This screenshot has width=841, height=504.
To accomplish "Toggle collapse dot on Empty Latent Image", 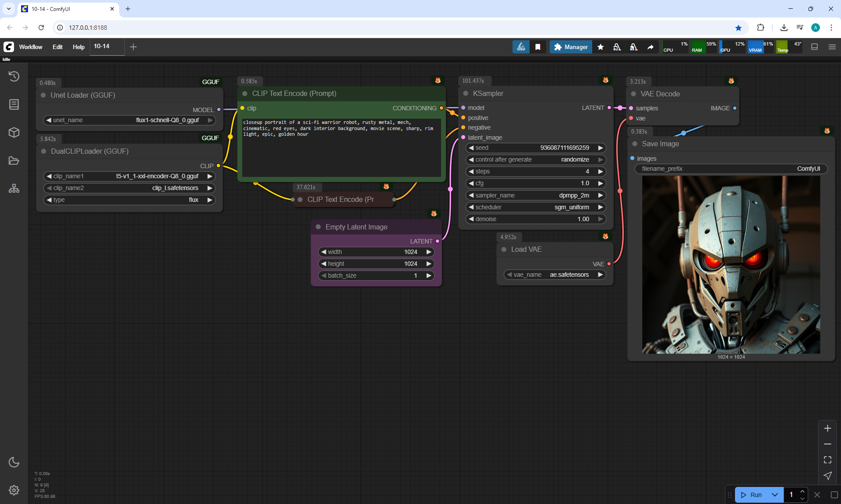I will coord(318,227).
